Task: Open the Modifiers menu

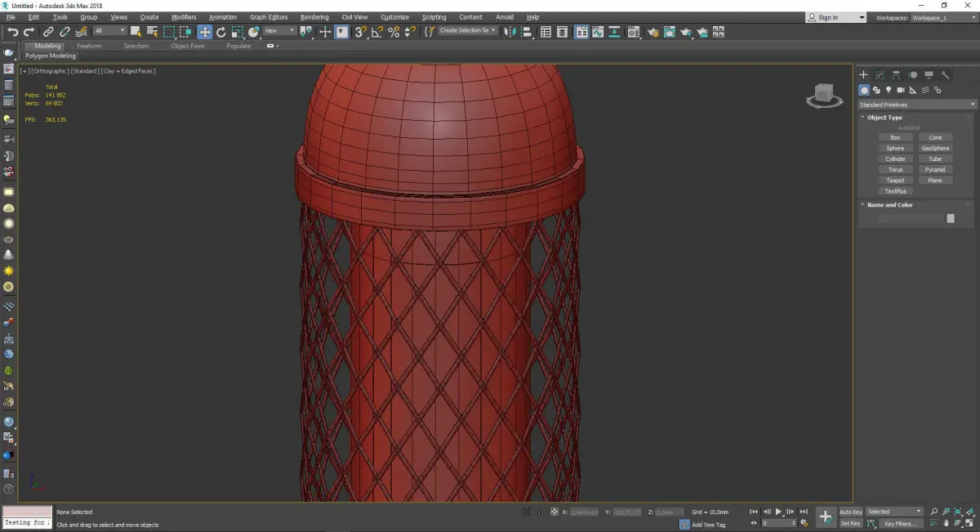Action: 184,17
